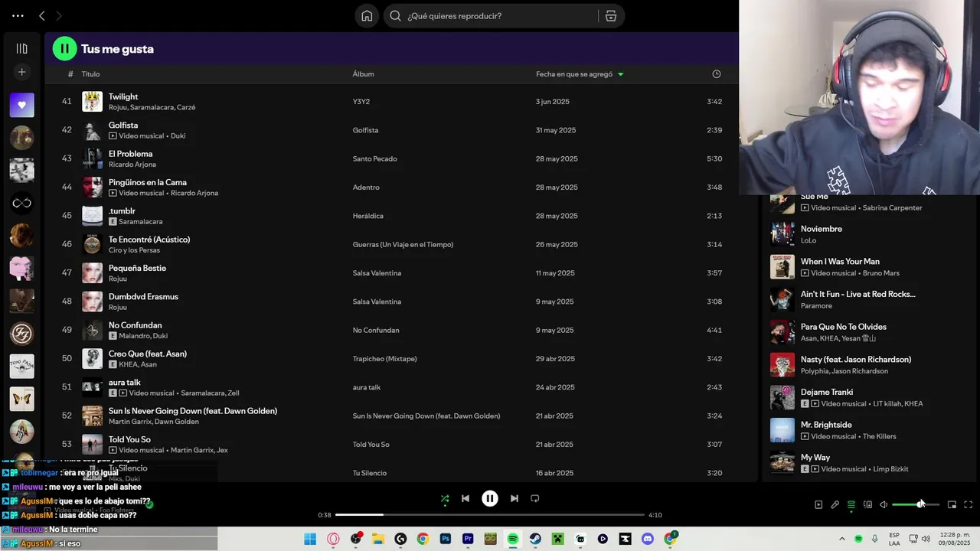Screen dimensions: 980x551
Task: Open Ricardo Arjona link under El Problema
Action: (x=132, y=165)
